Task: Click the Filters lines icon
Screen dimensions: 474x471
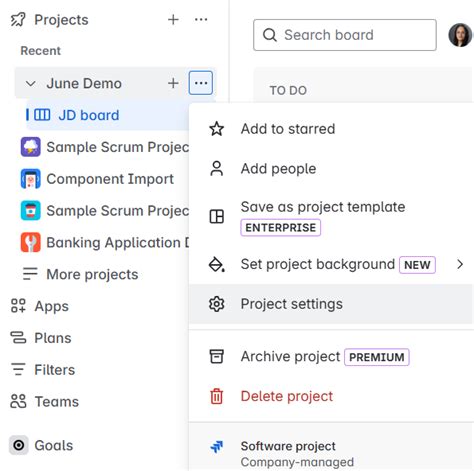Action: (x=18, y=369)
